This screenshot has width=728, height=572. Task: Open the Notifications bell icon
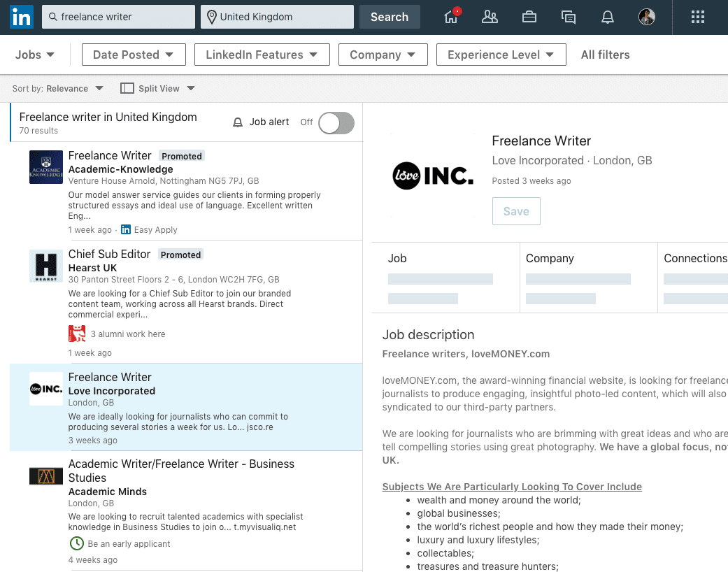click(608, 17)
